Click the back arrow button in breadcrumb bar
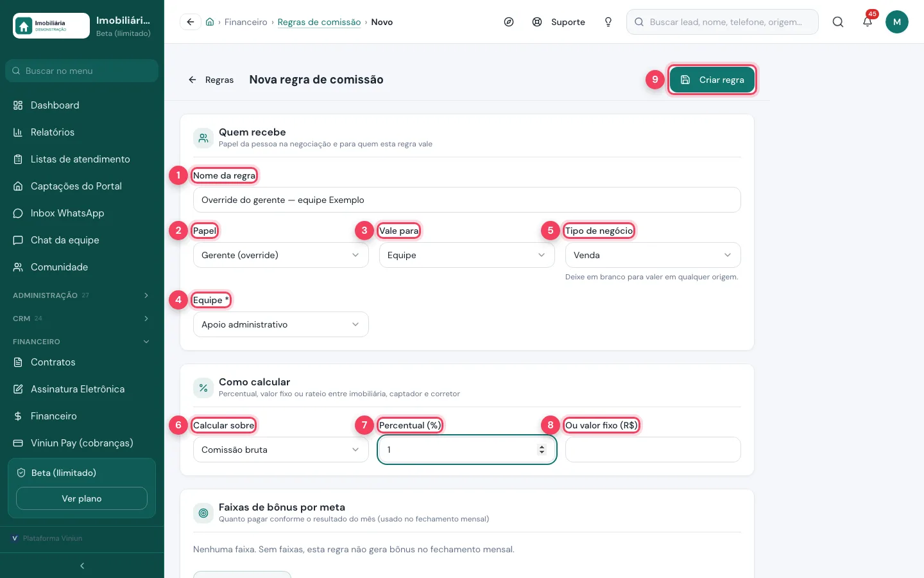The height and width of the screenshot is (578, 924). (191, 22)
